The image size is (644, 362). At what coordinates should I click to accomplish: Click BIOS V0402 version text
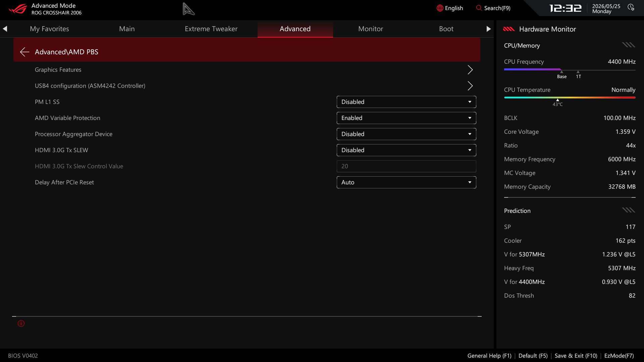pos(23,356)
